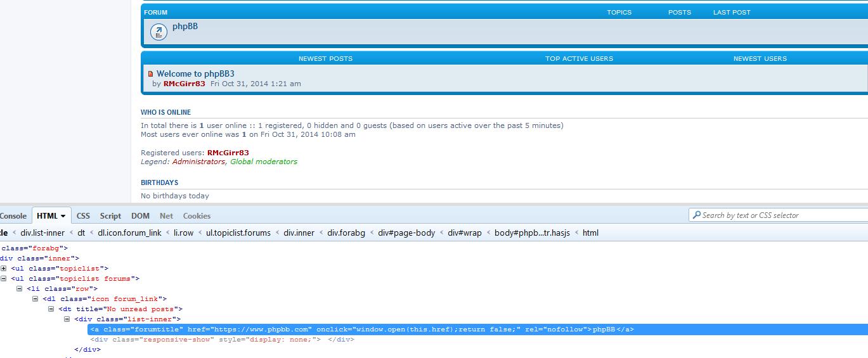The image size is (868, 358).
Task: Click the Global moderators legend link
Action: [x=264, y=162]
